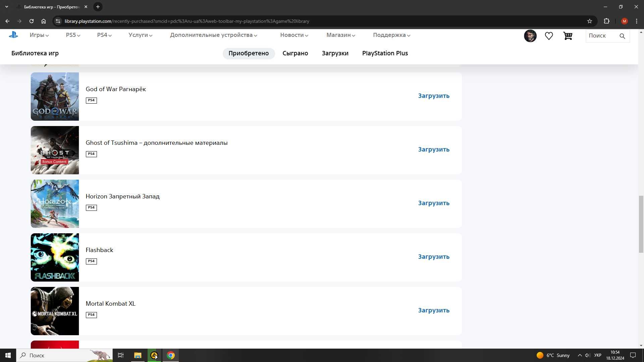Switch to the Сыграно tab

coord(295,53)
